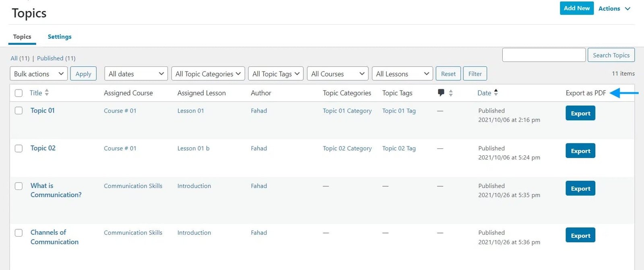Check the box for Topic 02
Image resolution: width=644 pixels, height=270 pixels.
[x=19, y=148]
